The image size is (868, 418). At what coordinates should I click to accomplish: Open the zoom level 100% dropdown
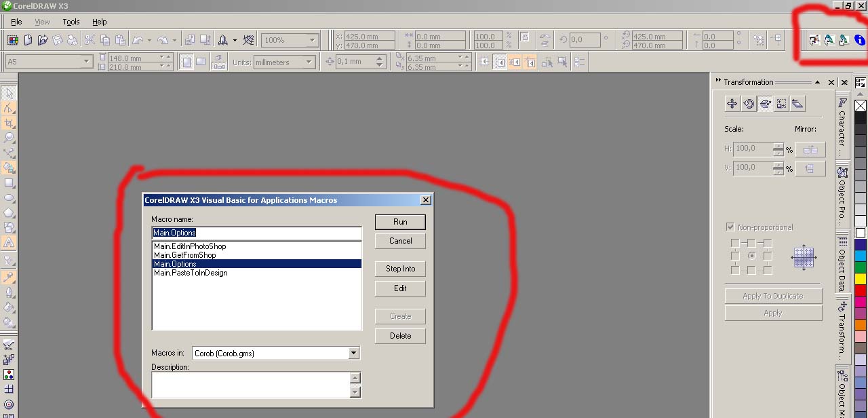[312, 40]
